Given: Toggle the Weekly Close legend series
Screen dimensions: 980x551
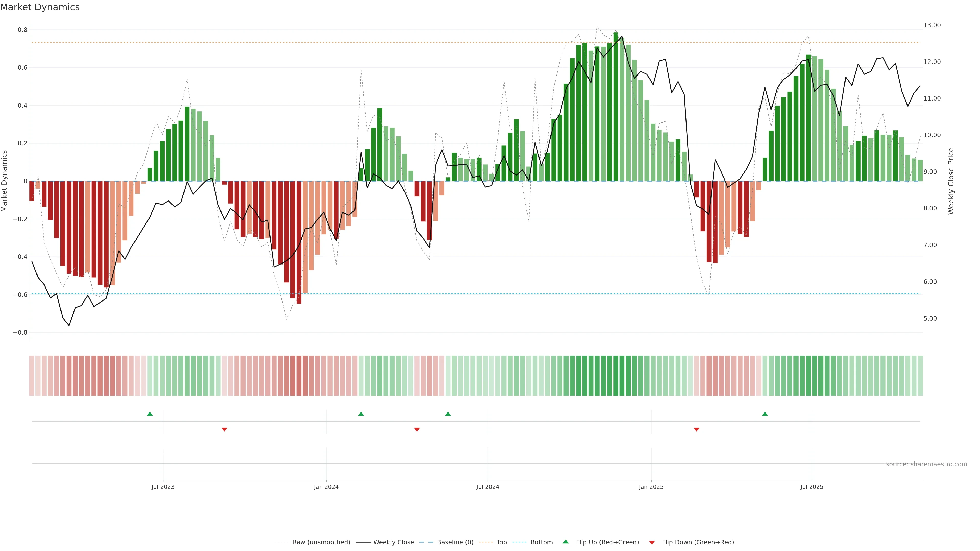Looking at the screenshot, I should click(x=393, y=542).
